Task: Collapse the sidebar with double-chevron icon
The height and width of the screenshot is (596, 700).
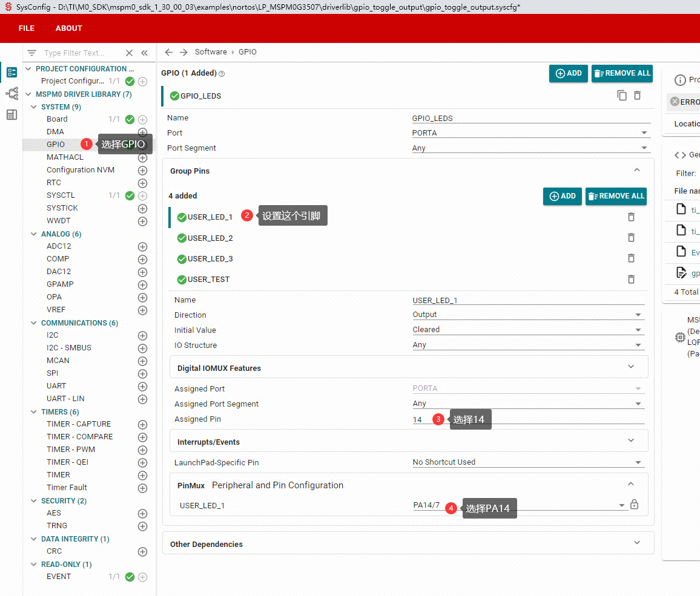Action: [144, 53]
